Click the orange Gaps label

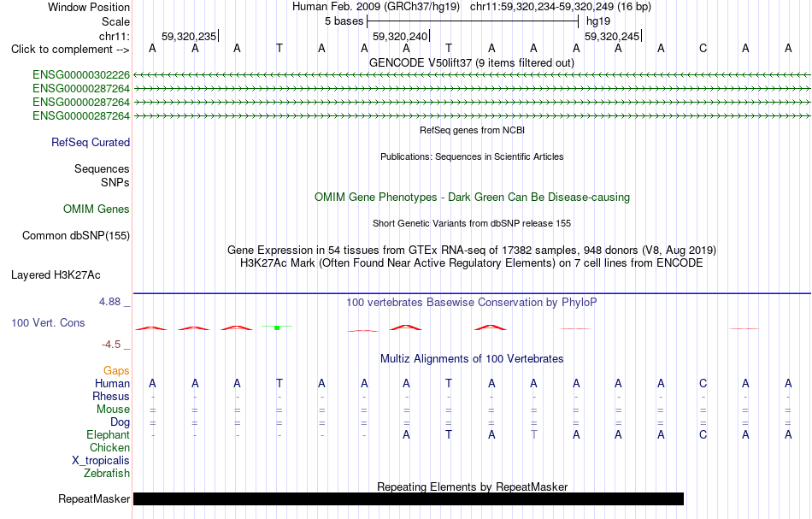click(x=116, y=370)
